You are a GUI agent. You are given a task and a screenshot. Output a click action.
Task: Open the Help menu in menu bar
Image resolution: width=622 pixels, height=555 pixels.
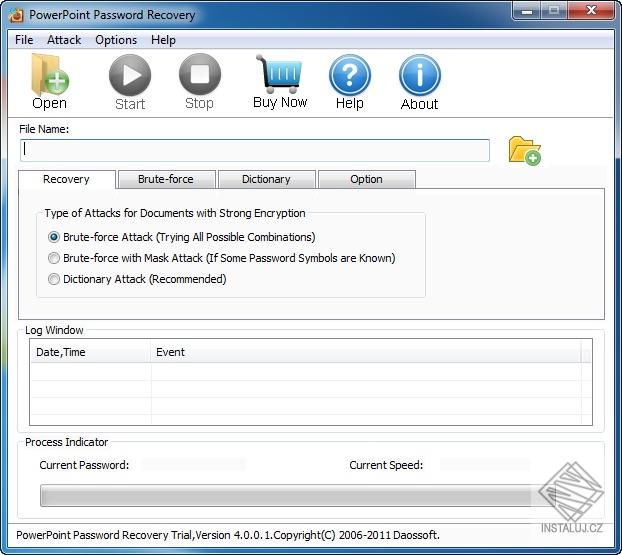163,40
